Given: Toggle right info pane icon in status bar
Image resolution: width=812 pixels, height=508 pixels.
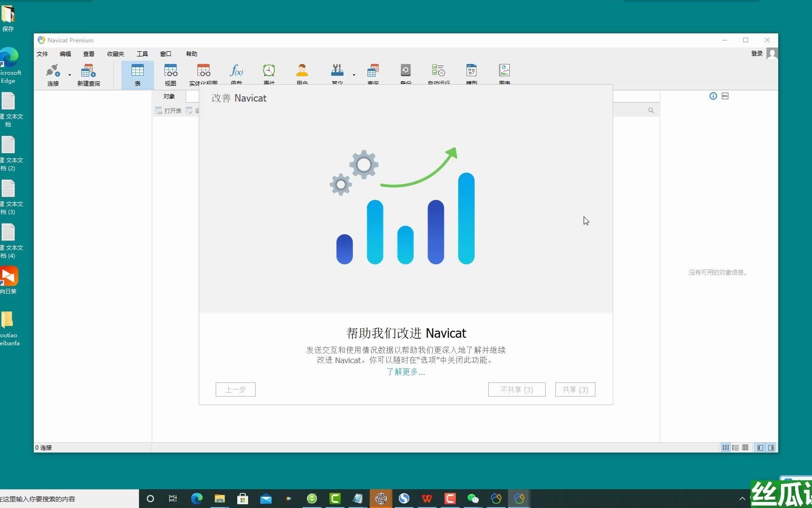Looking at the screenshot, I should [x=771, y=447].
